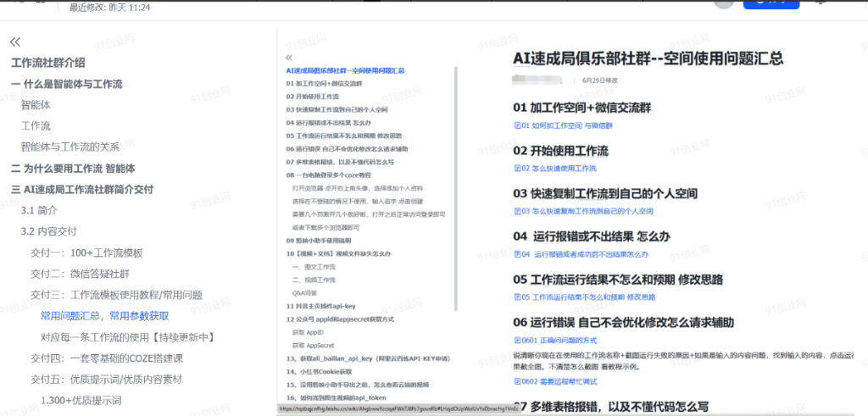Viewport: 868px width, 416px height.
Task: Select the 智能体 outline sub-item
Action: (x=36, y=105)
